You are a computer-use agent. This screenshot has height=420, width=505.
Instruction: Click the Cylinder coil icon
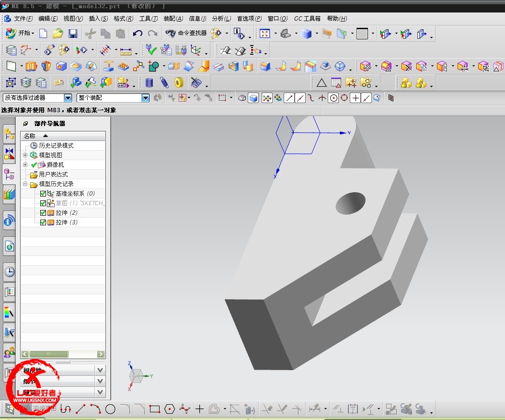(149, 83)
